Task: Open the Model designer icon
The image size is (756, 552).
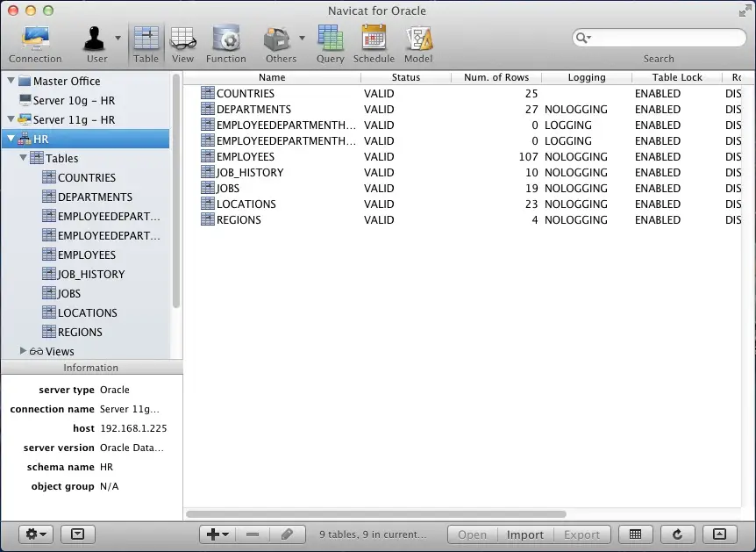Action: point(418,45)
